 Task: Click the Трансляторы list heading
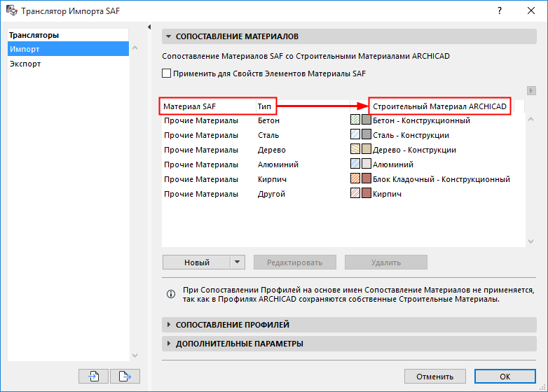pos(34,35)
